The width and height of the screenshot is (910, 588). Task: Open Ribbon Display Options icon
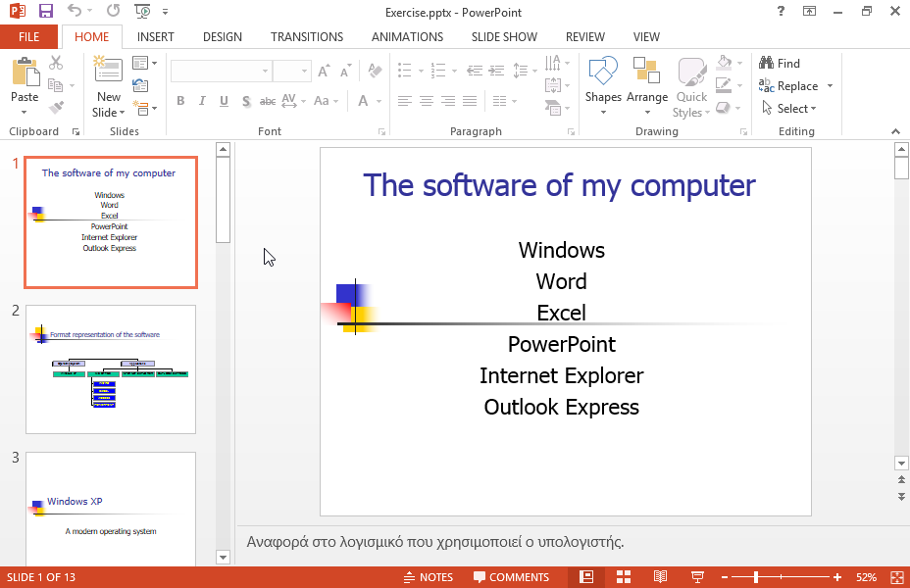[809, 11]
